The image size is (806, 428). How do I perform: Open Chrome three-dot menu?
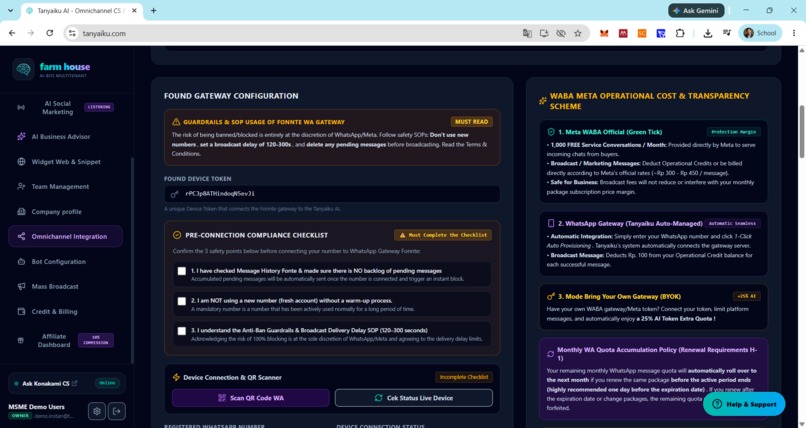794,33
